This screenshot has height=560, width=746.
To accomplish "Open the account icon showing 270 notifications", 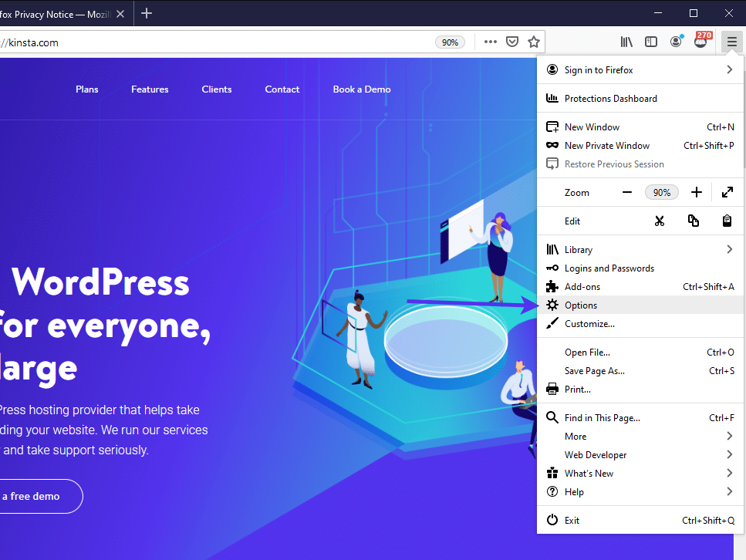I will pos(700,42).
